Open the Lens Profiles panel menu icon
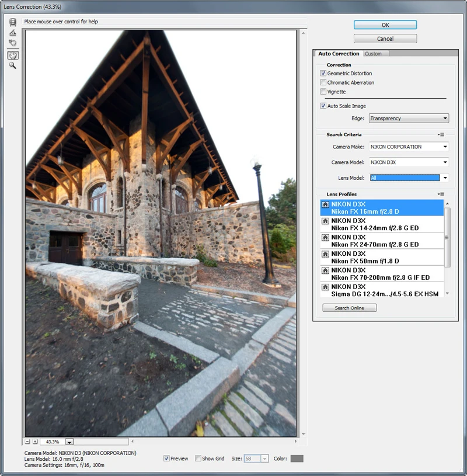The height and width of the screenshot is (476, 467). point(441,194)
